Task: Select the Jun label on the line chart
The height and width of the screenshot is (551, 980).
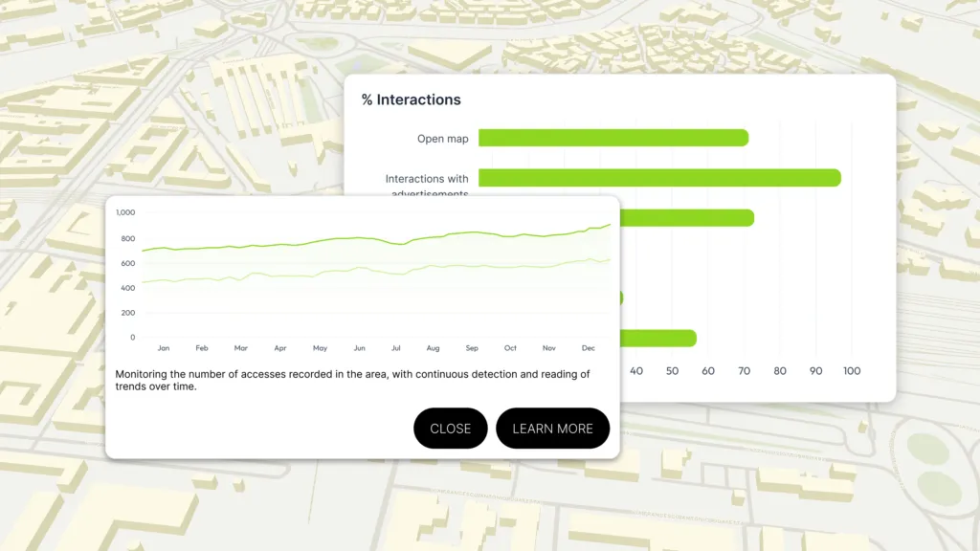Action: [359, 348]
